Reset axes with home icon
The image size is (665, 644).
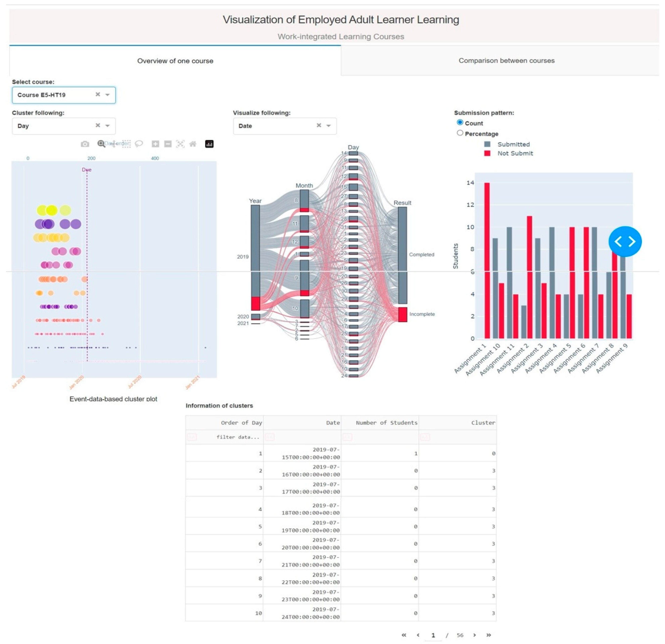(x=193, y=144)
